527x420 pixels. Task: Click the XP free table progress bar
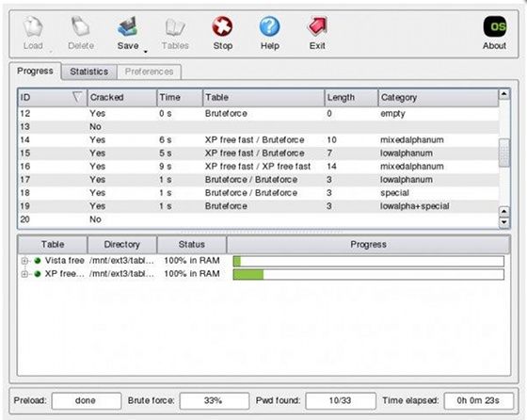(368, 274)
